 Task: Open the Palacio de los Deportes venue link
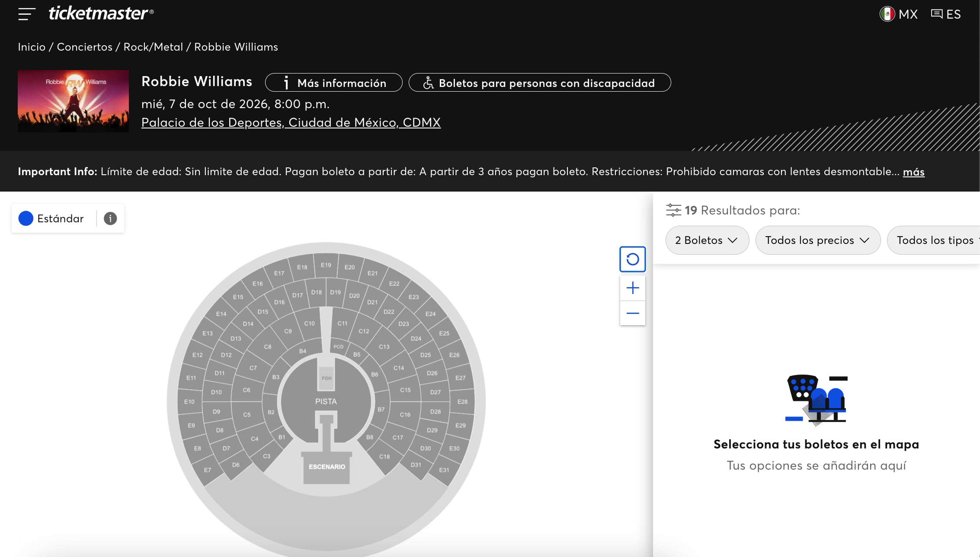coord(291,122)
